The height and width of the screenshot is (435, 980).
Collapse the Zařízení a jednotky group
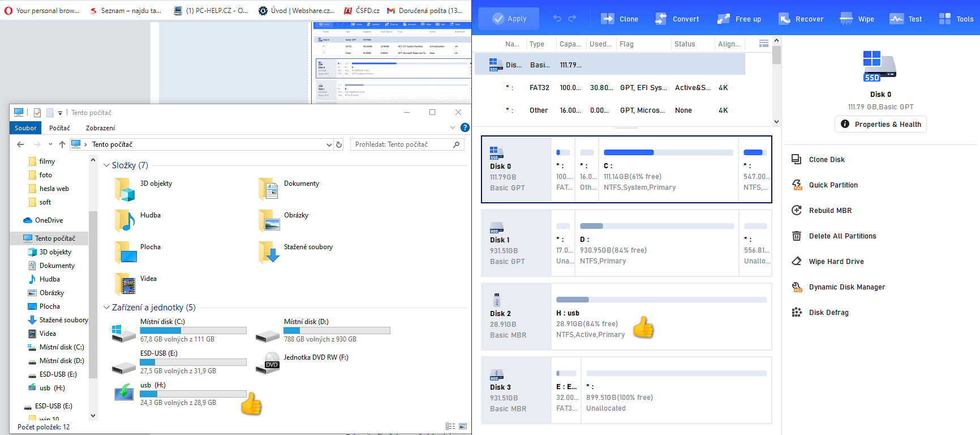106,308
